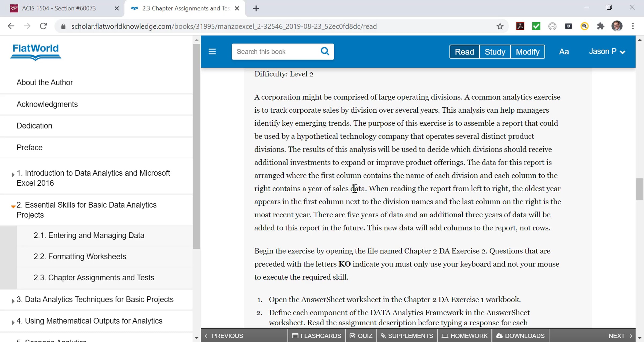The image size is (644, 342).
Task: Click the hamburger menu icon in the header
Action: [212, 52]
